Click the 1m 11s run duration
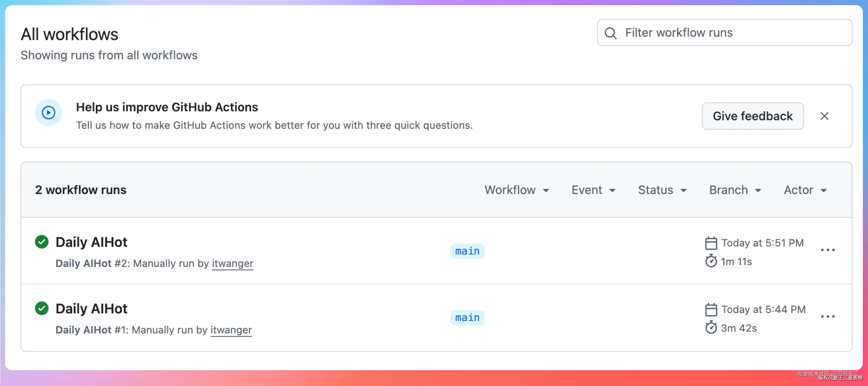868x386 pixels. [x=736, y=262]
